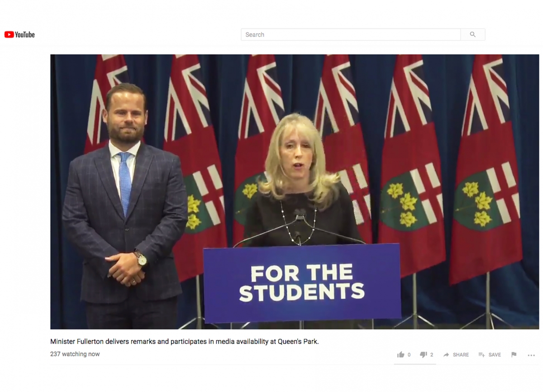Click the 237 watching now text
The height and width of the screenshot is (392, 543).
[x=75, y=354]
